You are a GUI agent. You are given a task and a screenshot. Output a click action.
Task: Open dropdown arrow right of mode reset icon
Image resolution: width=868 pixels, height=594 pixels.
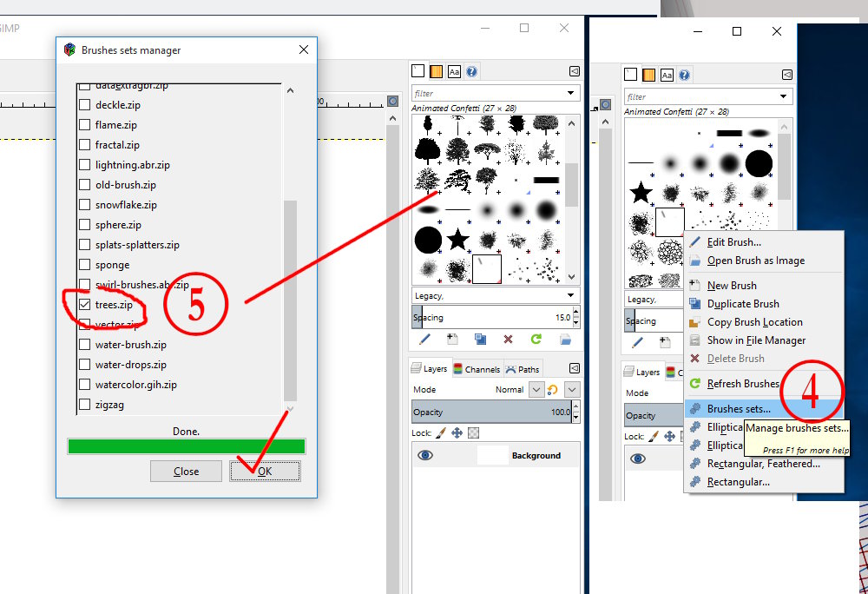tap(572, 390)
